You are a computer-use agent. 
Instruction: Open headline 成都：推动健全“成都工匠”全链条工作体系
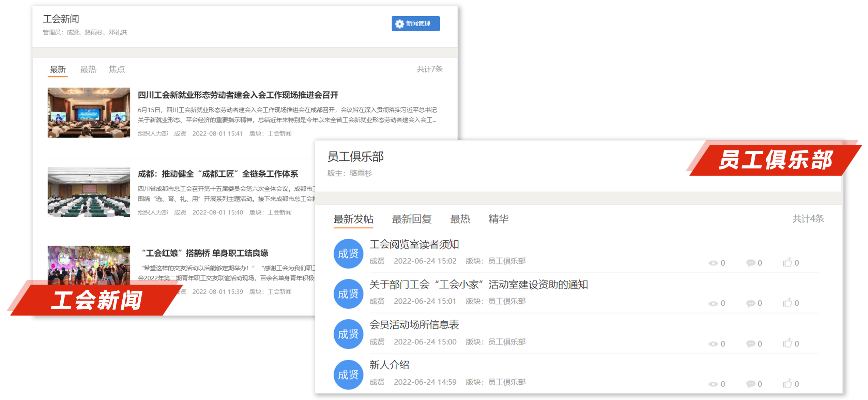[218, 174]
